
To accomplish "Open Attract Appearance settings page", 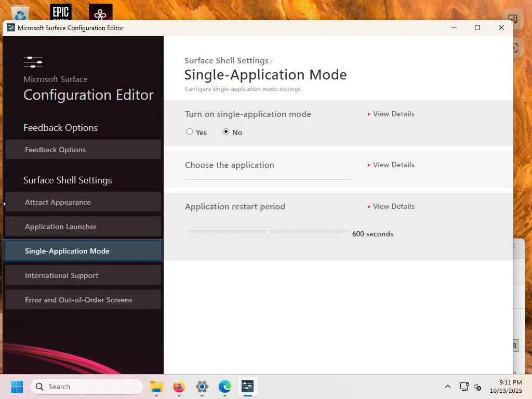I will point(83,202).
